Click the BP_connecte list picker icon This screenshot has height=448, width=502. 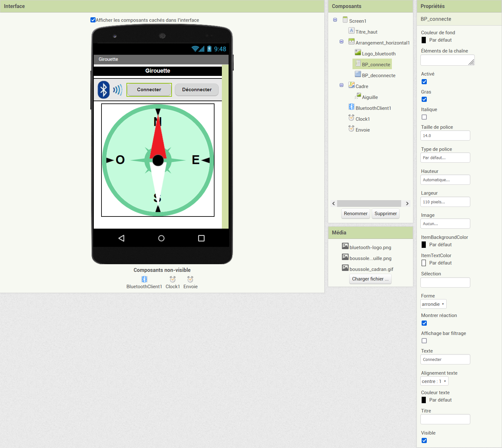pyautogui.click(x=358, y=63)
